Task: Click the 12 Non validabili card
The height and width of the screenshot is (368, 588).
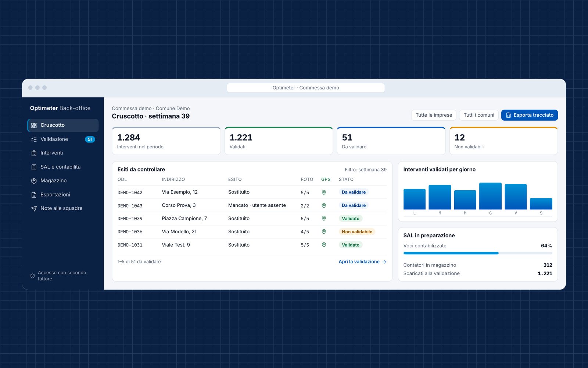Action: point(503,141)
